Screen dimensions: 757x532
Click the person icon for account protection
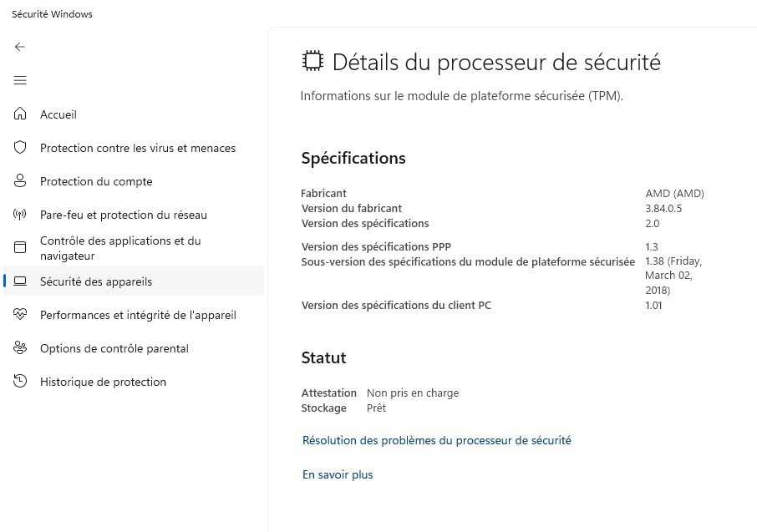pyautogui.click(x=20, y=181)
